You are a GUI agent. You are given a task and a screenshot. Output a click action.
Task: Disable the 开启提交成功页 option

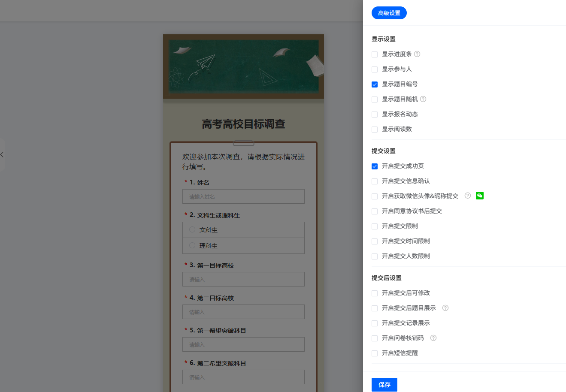coord(375,166)
